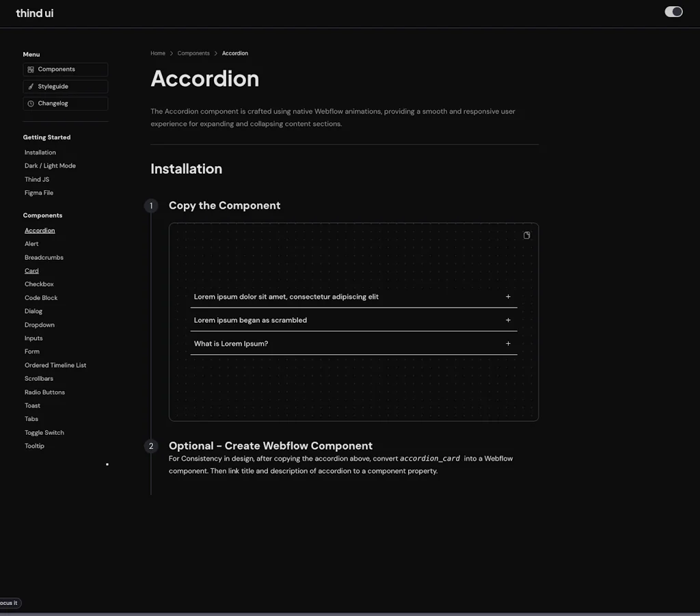Go to Home via breadcrumb
The height and width of the screenshot is (616, 700).
tap(158, 53)
